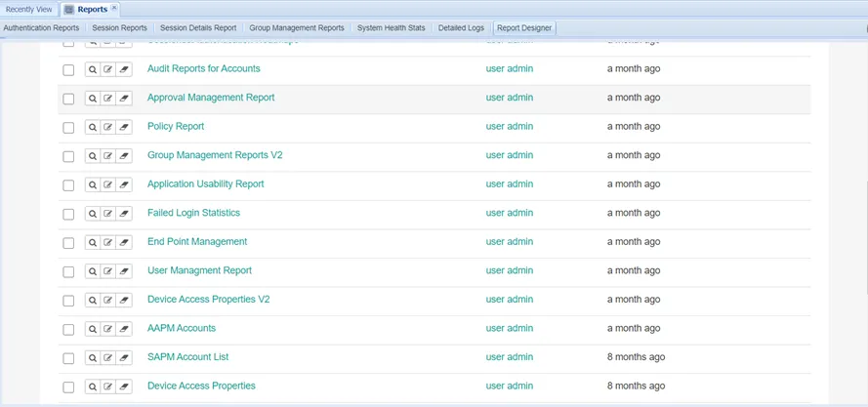This screenshot has height=407, width=868.
Task: Click eraser icon on SAPM Account List row
Action: [x=124, y=358]
